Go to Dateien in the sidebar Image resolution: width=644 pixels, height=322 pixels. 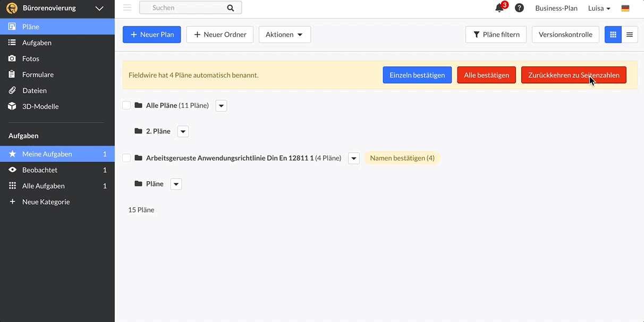57,90
